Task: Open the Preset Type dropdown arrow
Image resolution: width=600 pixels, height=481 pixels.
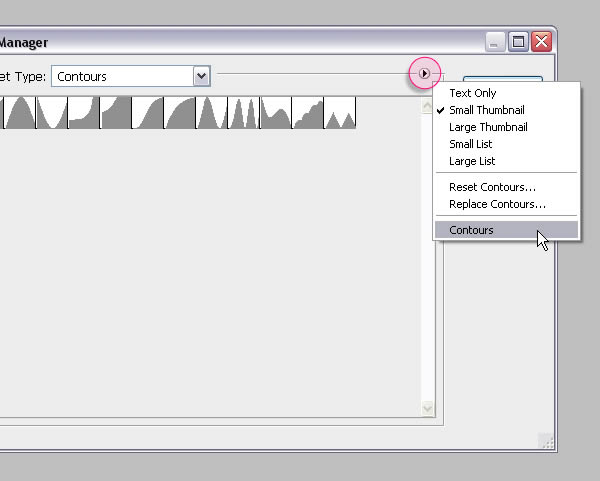Action: tap(202, 76)
